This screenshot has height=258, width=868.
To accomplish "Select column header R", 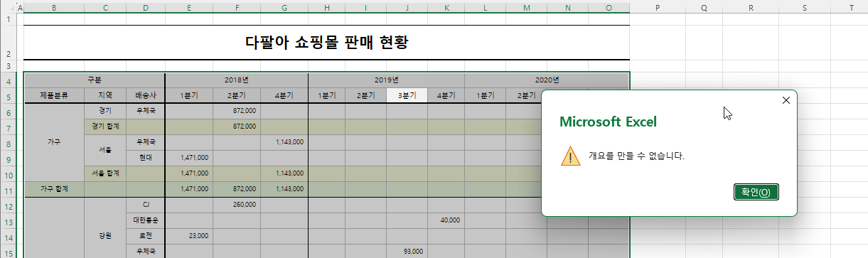I will tap(751, 7).
